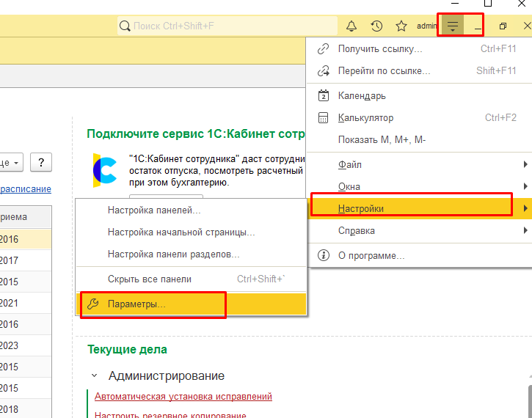
Task: Expand the Окна submenu
Action: point(419,186)
